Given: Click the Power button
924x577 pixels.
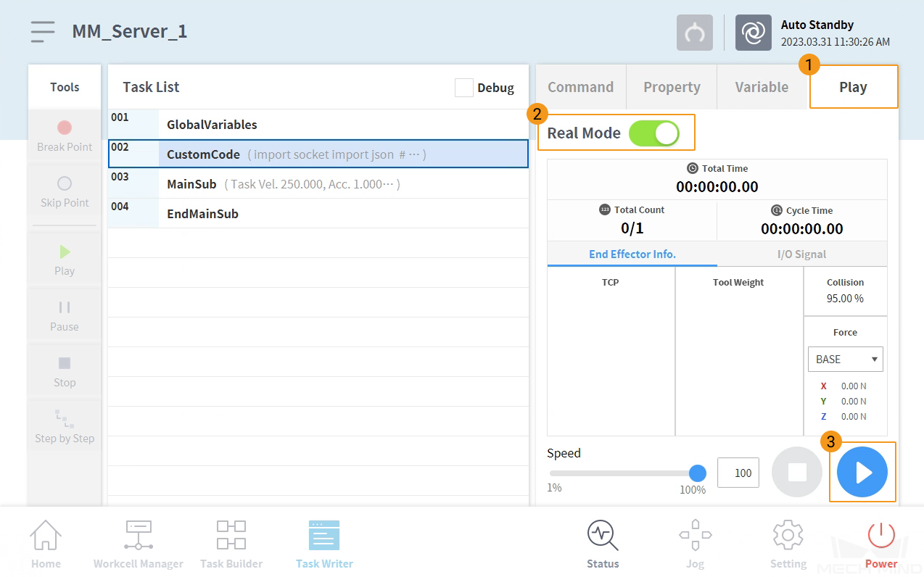Looking at the screenshot, I should (x=881, y=544).
